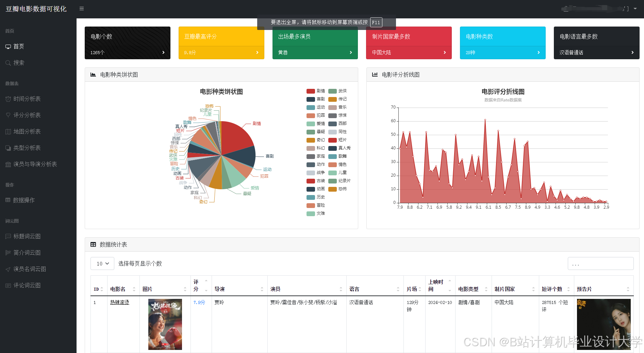Image resolution: width=644 pixels, height=353 pixels.
Task: Click the 爱情 legend color swatch
Action: pyautogui.click(x=311, y=124)
